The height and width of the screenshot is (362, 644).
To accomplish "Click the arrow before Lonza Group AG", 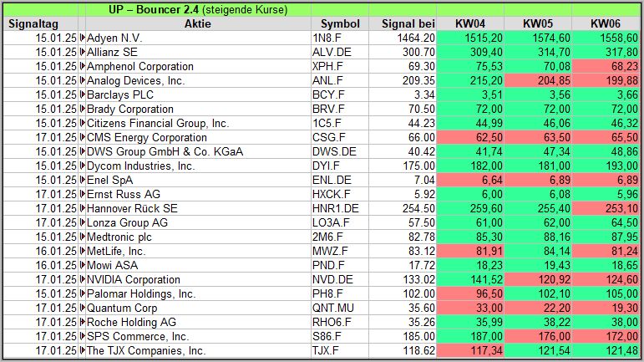I will (x=83, y=223).
